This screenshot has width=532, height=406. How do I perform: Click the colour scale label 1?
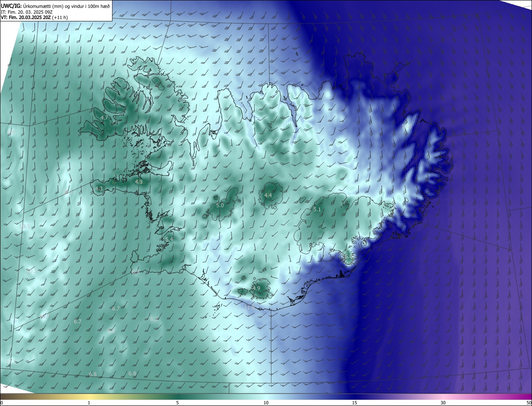pos(89,403)
